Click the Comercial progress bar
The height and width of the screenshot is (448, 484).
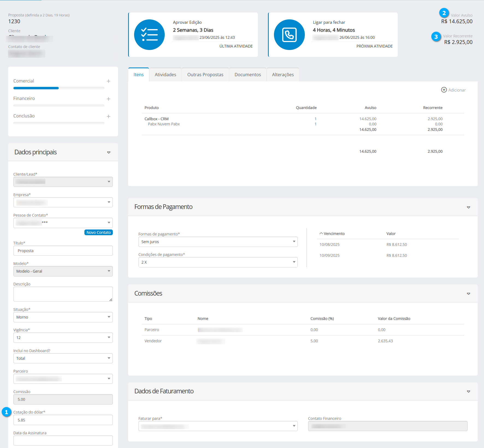point(59,88)
